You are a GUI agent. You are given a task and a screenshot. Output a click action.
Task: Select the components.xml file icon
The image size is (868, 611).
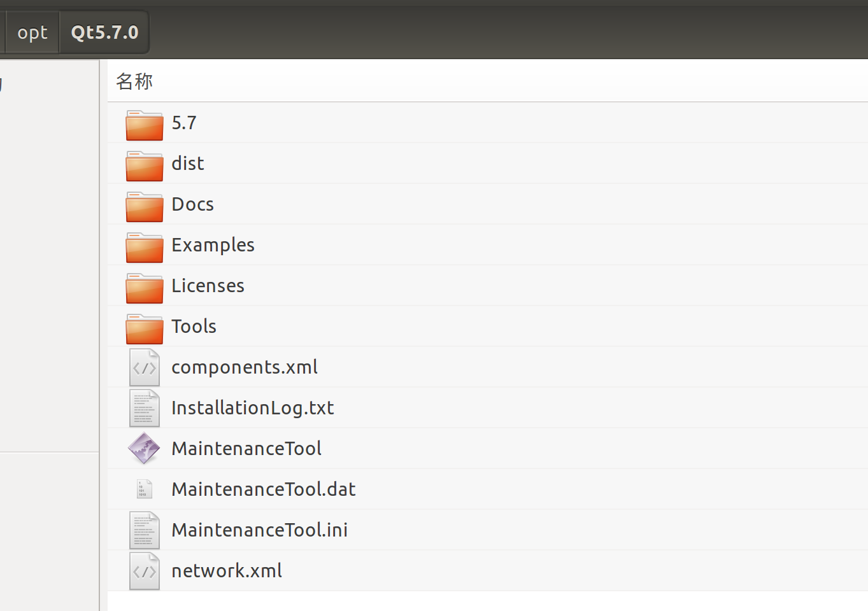coord(145,367)
